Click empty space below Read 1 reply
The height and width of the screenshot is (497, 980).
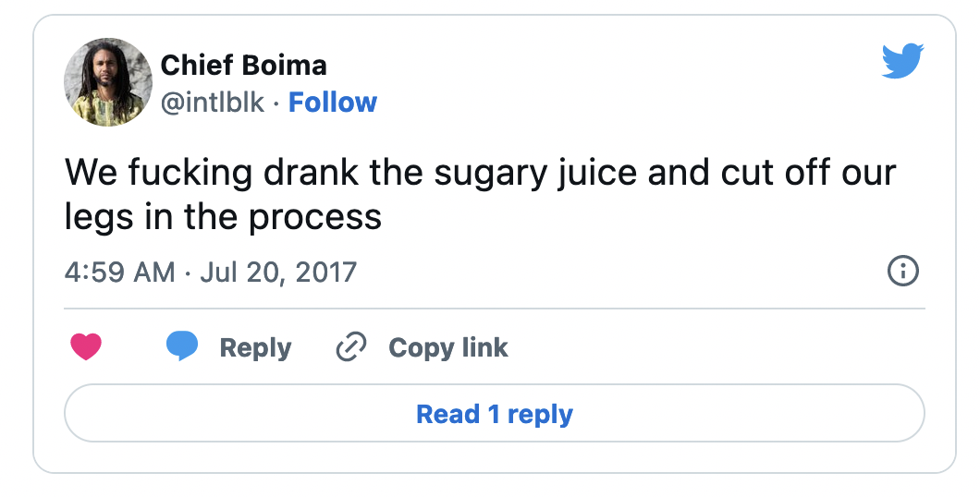494,457
